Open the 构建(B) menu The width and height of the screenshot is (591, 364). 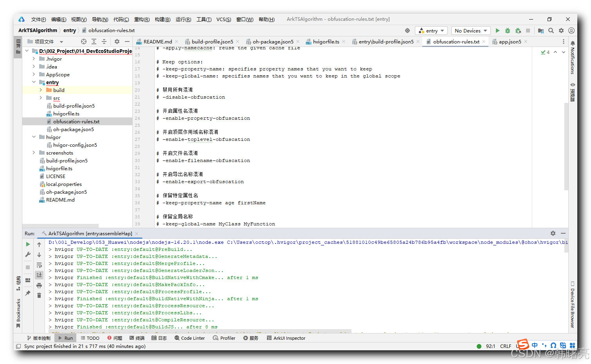(x=162, y=19)
